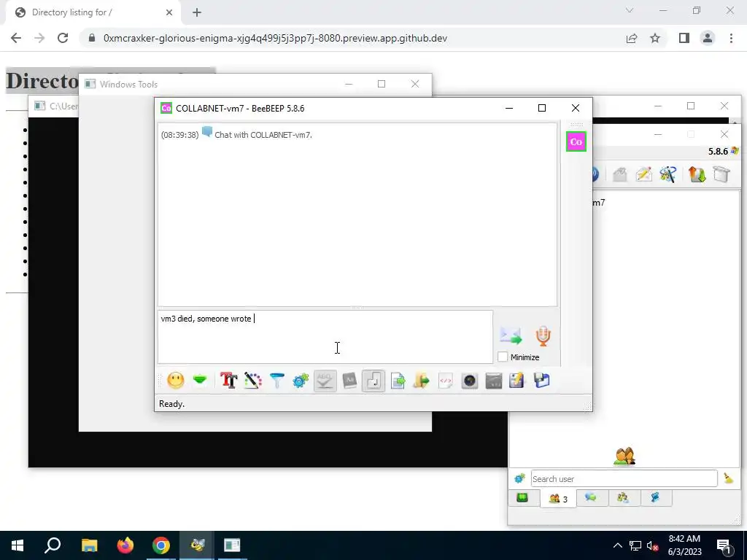
Task: Click the share page icon in address bar
Action: [x=632, y=38]
